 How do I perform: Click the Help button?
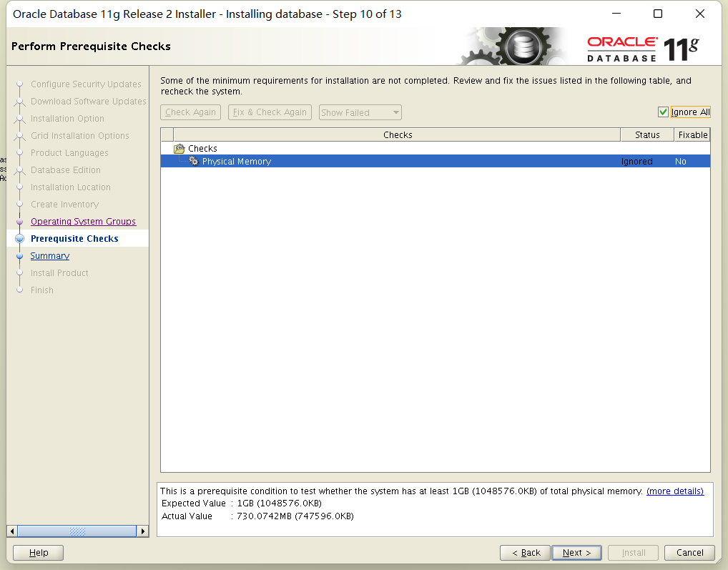pos(38,553)
